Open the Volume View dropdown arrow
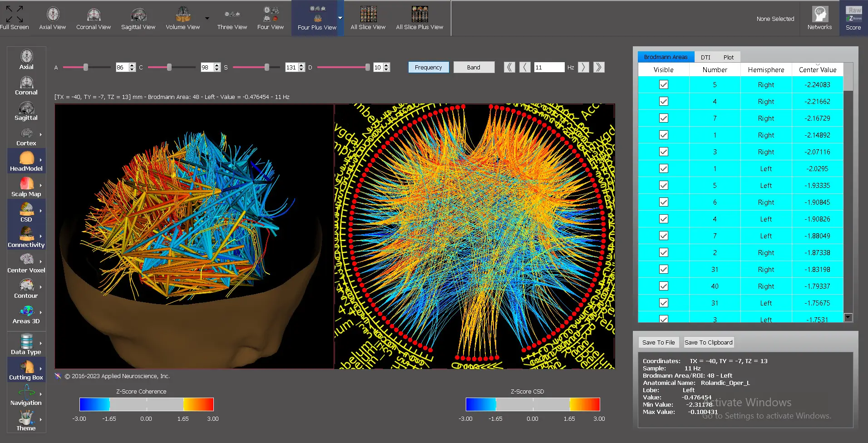Image resolution: width=868 pixels, height=443 pixels. coord(207,19)
